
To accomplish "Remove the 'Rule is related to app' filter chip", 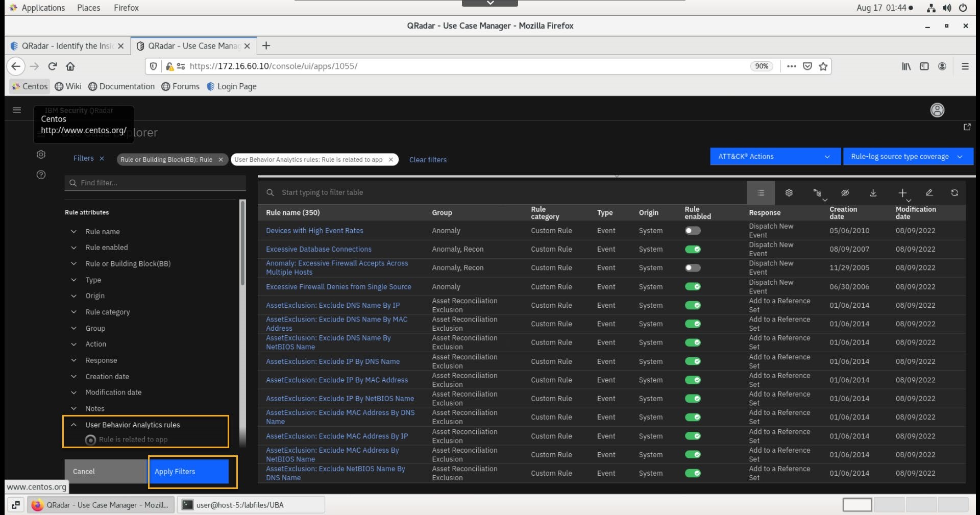I will [391, 160].
